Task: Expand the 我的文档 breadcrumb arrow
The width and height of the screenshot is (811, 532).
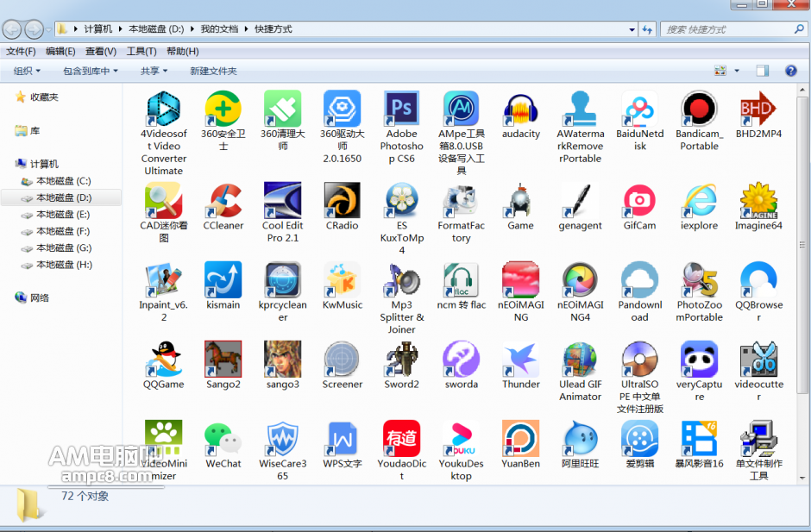Action: pyautogui.click(x=246, y=29)
